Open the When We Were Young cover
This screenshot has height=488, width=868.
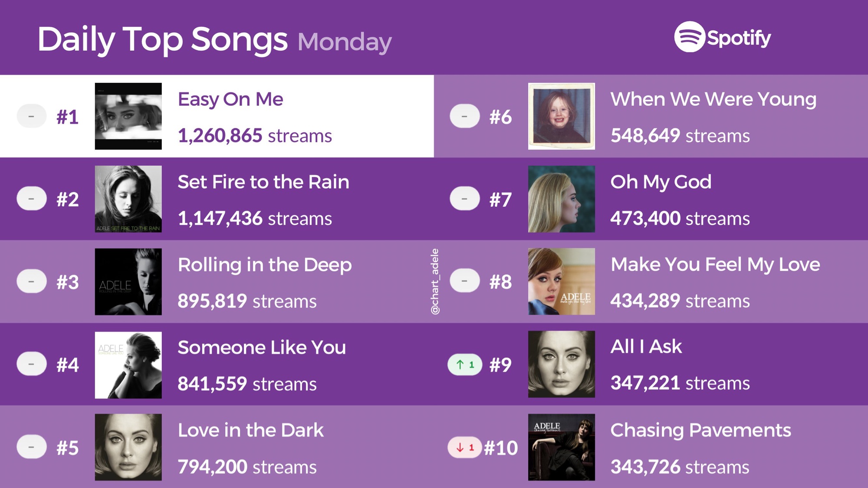562,116
